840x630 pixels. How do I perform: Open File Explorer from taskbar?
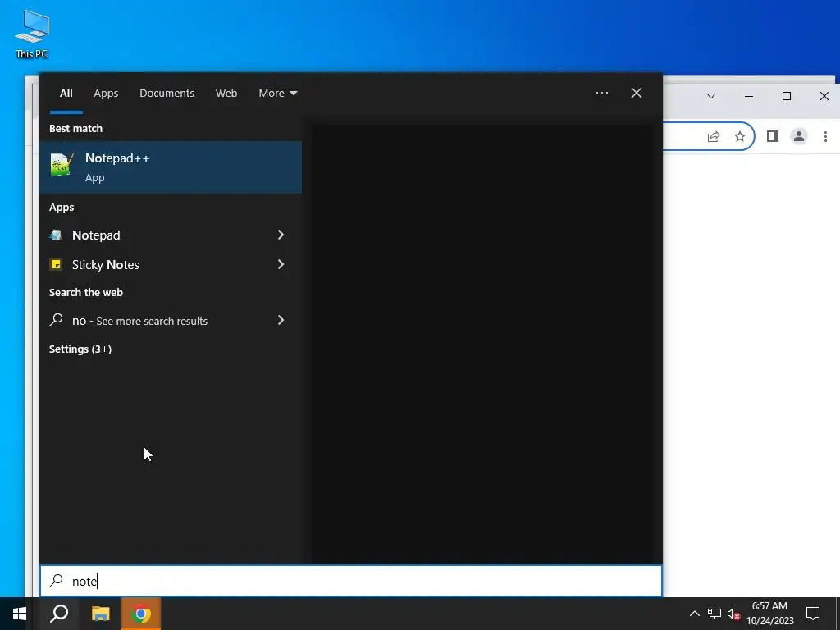coord(100,614)
